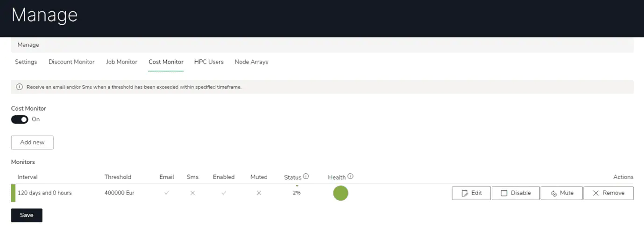
Task: Toggle the Cost Monitor switch off
Action: (20, 119)
